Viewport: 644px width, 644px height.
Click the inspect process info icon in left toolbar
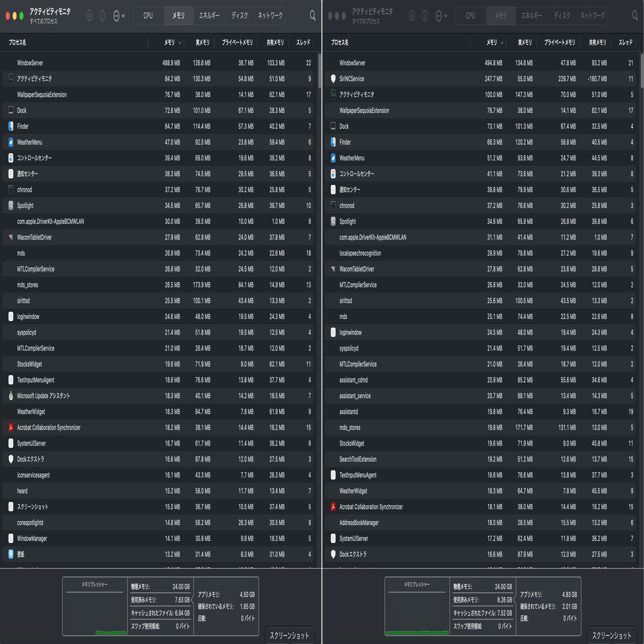(102, 16)
